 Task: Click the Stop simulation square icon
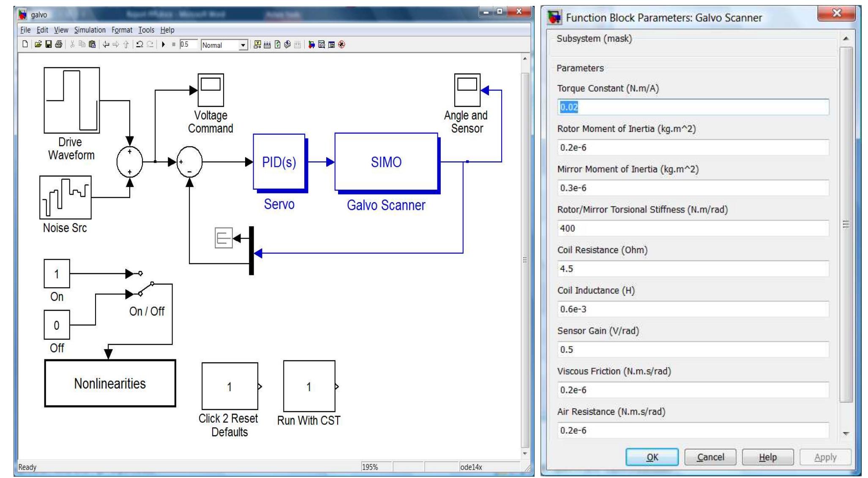174,44
